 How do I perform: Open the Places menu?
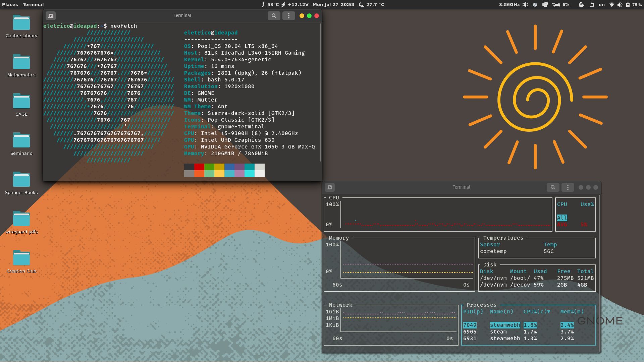point(10,5)
